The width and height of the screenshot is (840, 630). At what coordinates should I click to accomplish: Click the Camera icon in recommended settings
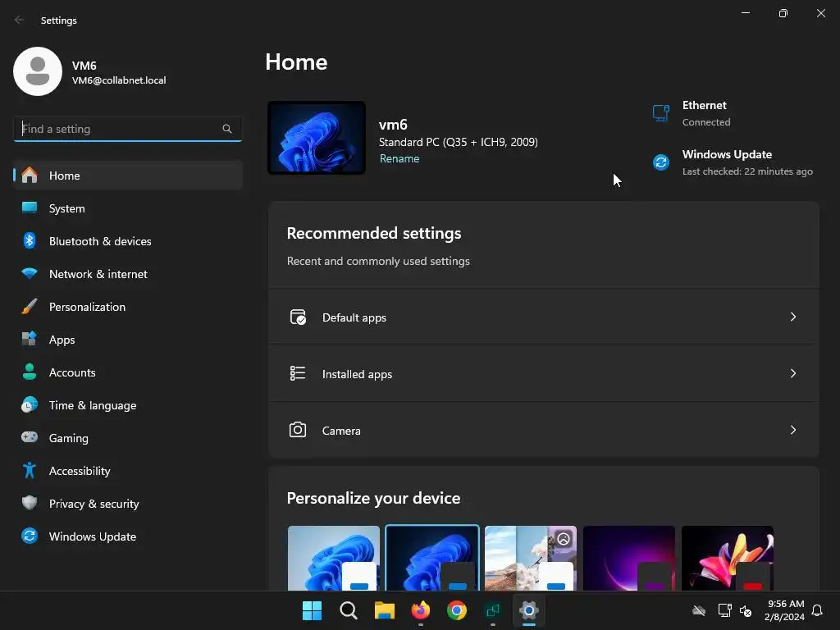(298, 430)
